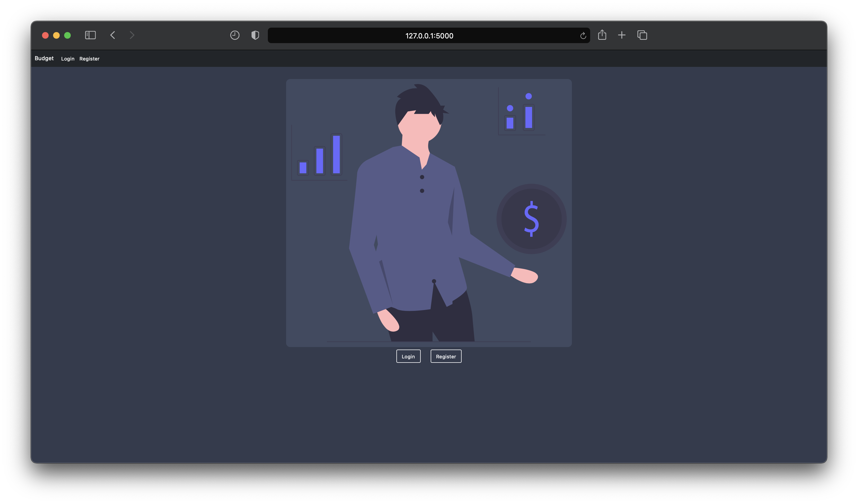Screen dimensions: 858x504
Task: Reload the page with refresh icon
Action: pyautogui.click(x=583, y=36)
